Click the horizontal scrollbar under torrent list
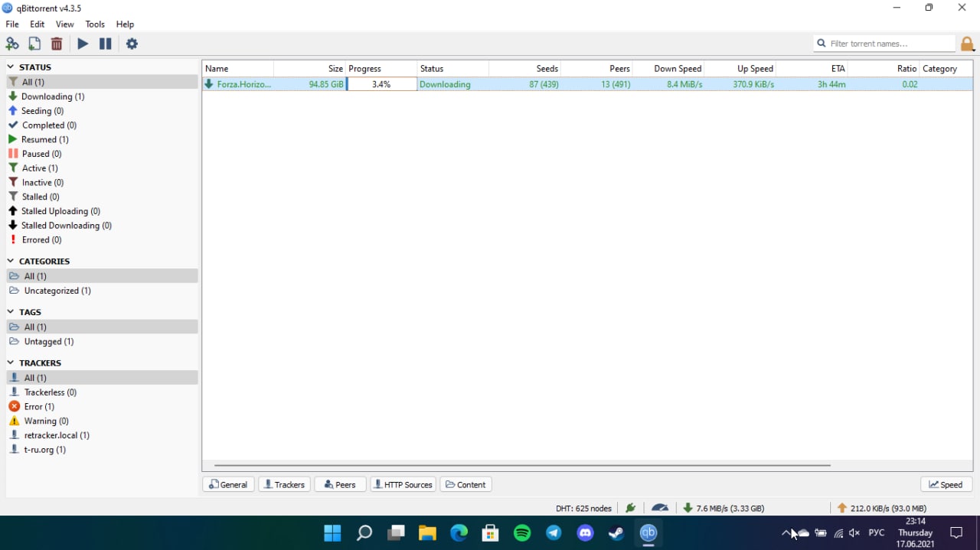 click(x=522, y=465)
